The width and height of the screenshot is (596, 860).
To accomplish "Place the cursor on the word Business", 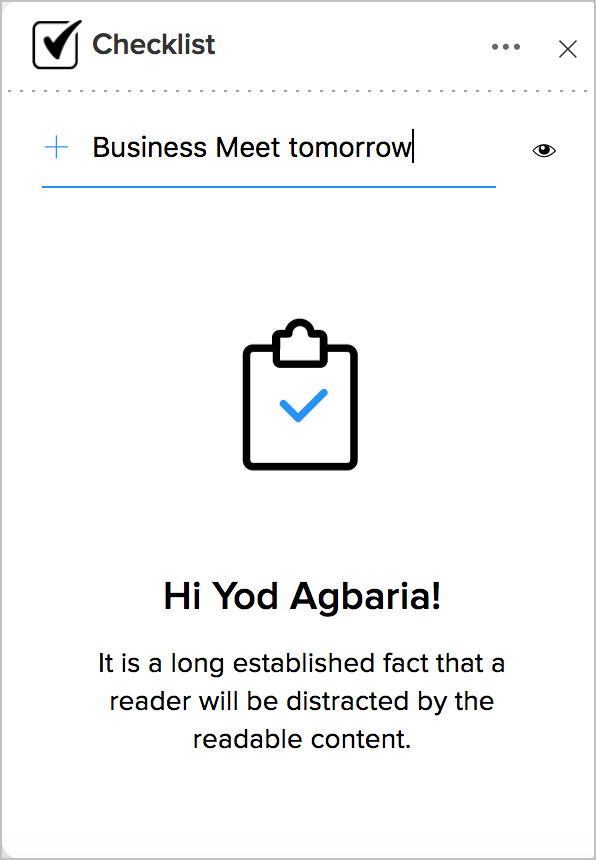I will (150, 148).
